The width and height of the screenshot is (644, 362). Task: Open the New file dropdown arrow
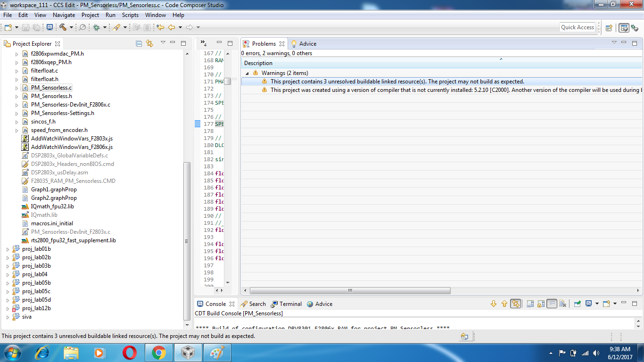coord(17,27)
